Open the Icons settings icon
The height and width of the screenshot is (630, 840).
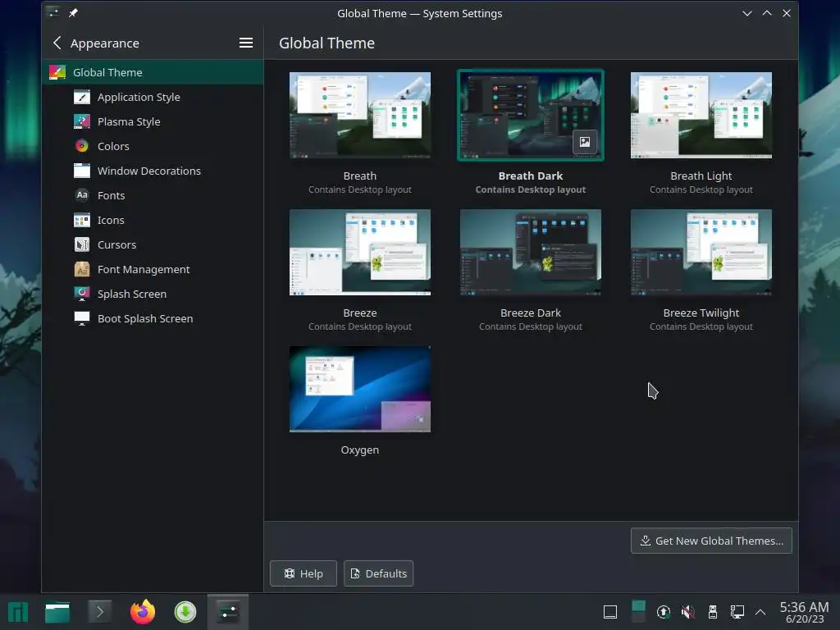[x=81, y=220]
